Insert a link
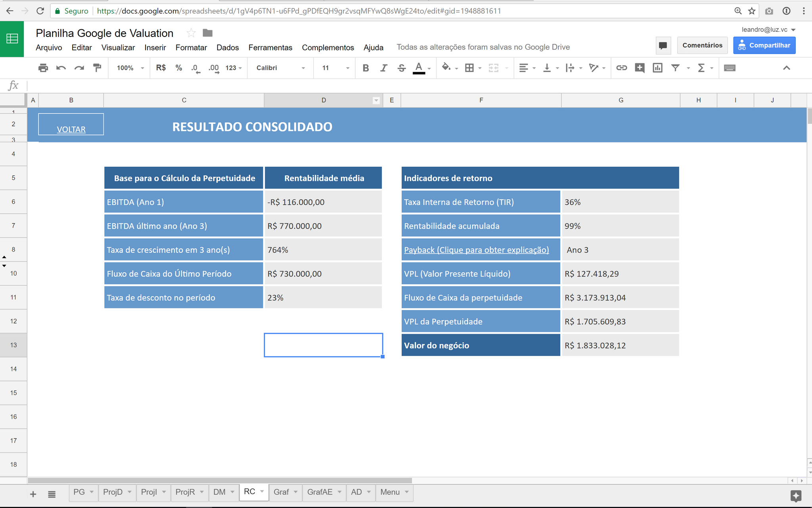The width and height of the screenshot is (812, 508). (x=621, y=68)
